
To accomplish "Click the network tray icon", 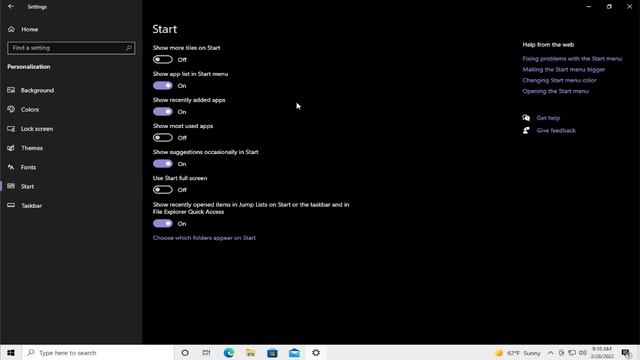I will (572, 353).
